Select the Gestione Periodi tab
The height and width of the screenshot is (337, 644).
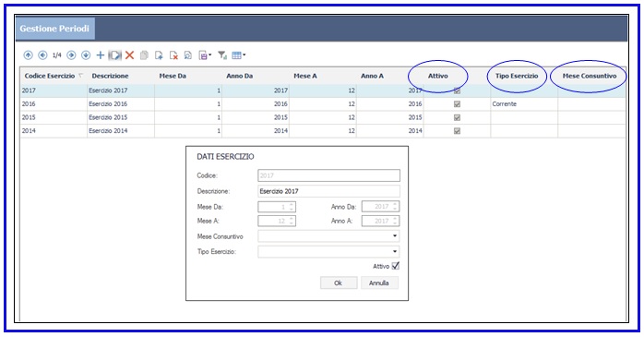(x=55, y=29)
